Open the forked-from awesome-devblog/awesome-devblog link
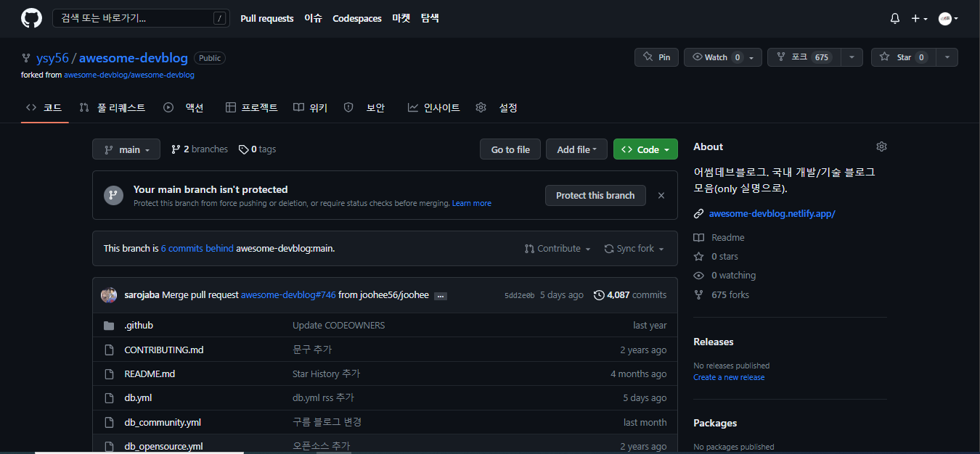Image resolution: width=980 pixels, height=454 pixels. coord(129,75)
